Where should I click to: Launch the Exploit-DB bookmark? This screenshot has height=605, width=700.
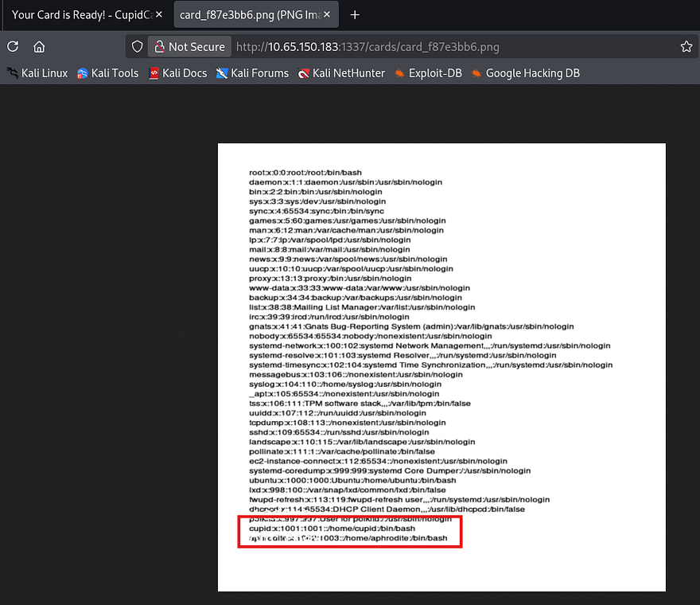click(426, 73)
